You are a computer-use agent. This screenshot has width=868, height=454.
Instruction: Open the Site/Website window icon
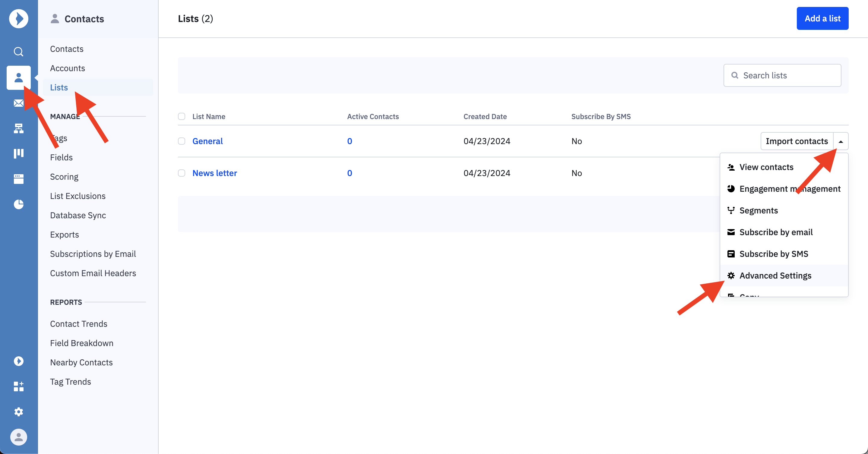coord(18,179)
